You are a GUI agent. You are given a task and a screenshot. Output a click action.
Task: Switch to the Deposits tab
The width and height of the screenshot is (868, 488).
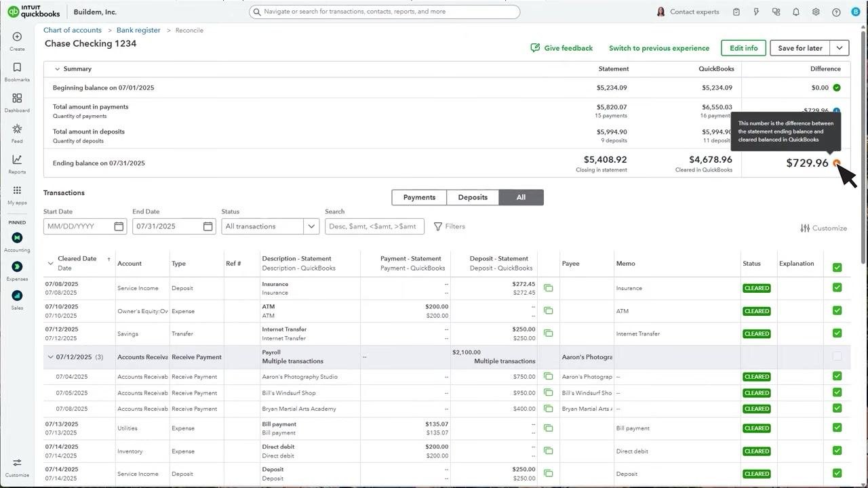pos(473,197)
